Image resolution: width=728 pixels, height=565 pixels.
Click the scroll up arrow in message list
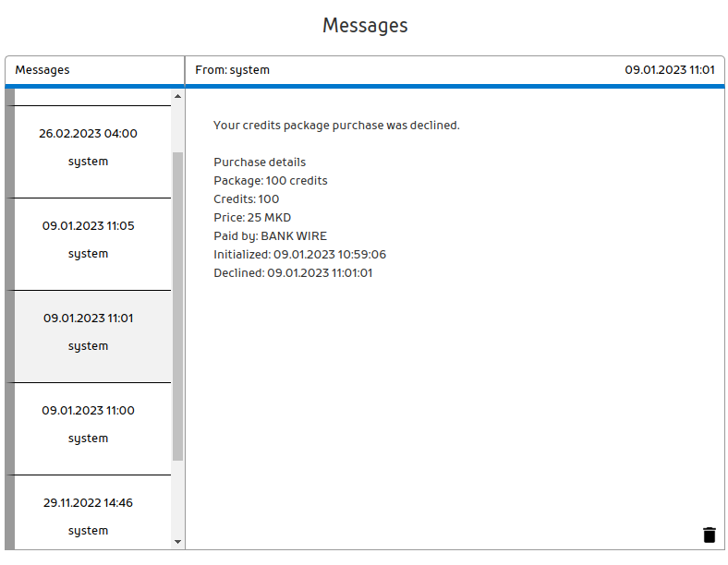(x=177, y=96)
